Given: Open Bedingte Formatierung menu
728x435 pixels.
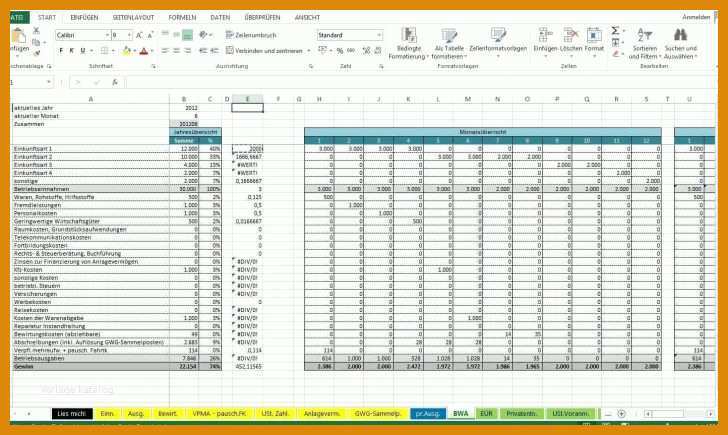Looking at the screenshot, I should point(409,44).
